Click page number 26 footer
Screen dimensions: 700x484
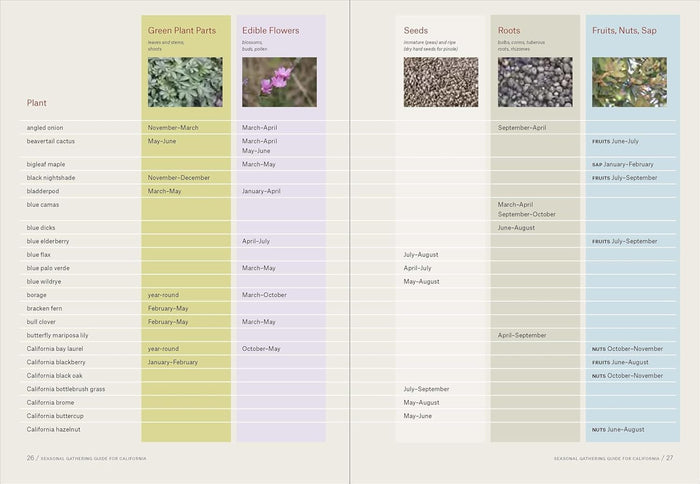coord(30,458)
